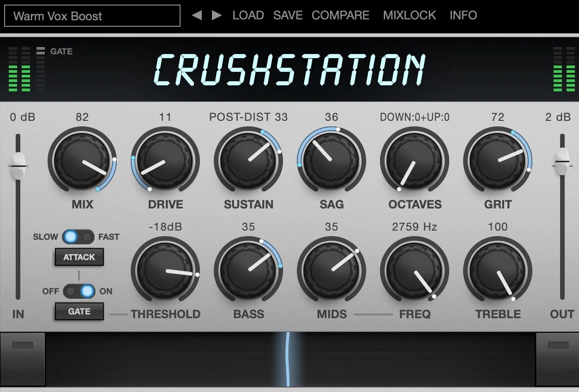Click the SAG knob

[x=332, y=160]
